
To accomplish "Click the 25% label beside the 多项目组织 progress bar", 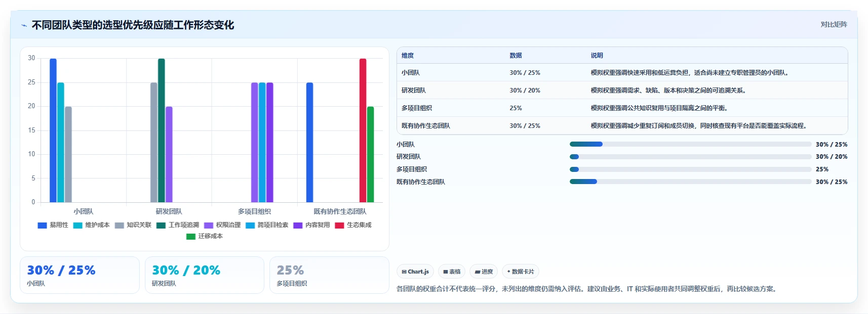I will [822, 169].
